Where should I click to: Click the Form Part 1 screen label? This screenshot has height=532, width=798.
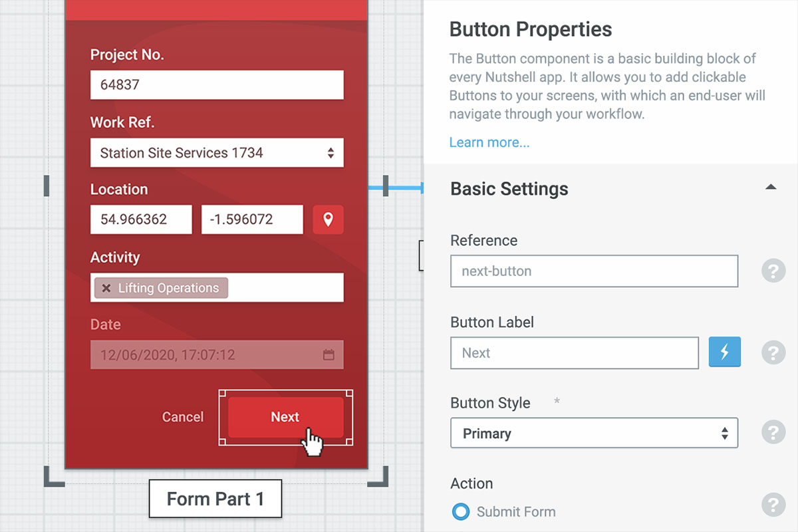click(215, 499)
